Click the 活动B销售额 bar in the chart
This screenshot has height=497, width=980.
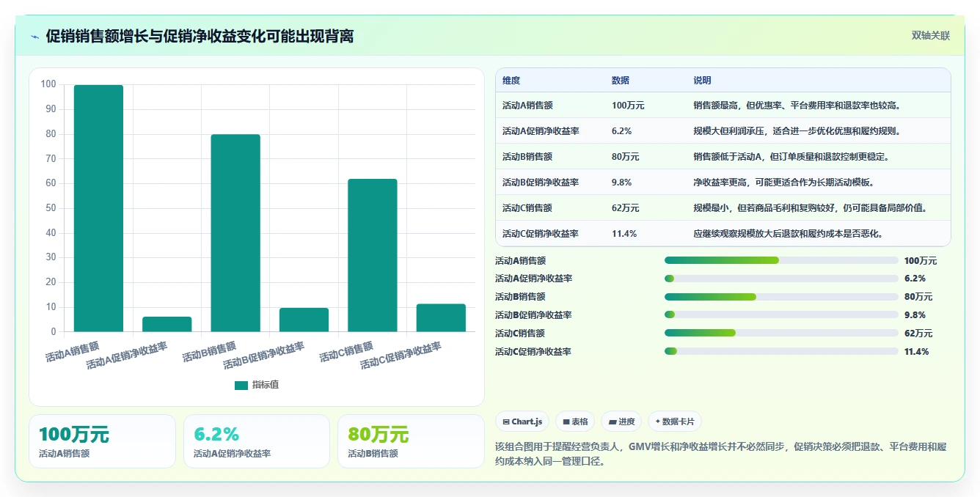(x=235, y=233)
